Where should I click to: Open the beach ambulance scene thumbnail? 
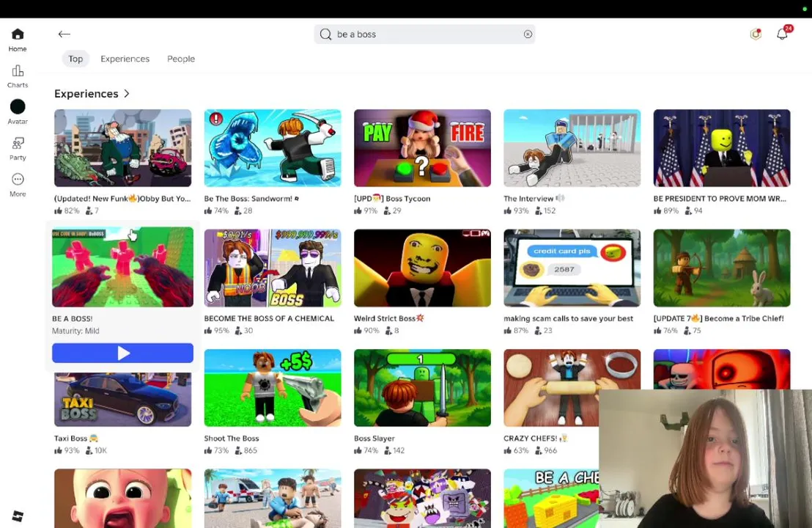tap(273, 499)
